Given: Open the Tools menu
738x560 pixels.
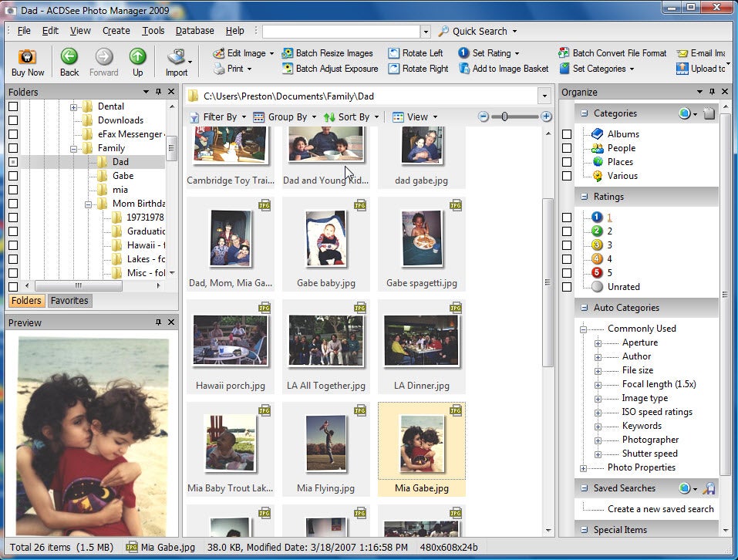Looking at the screenshot, I should [153, 31].
